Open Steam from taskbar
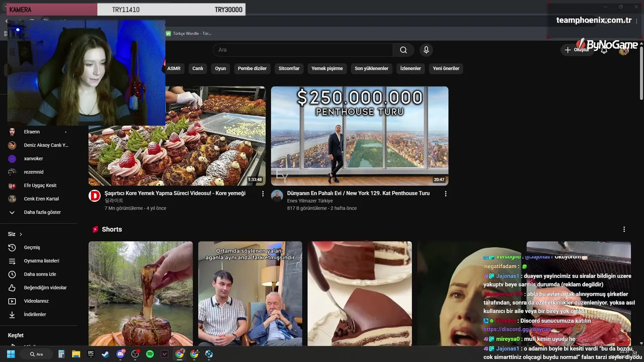This screenshot has height=362, width=644. click(105, 354)
